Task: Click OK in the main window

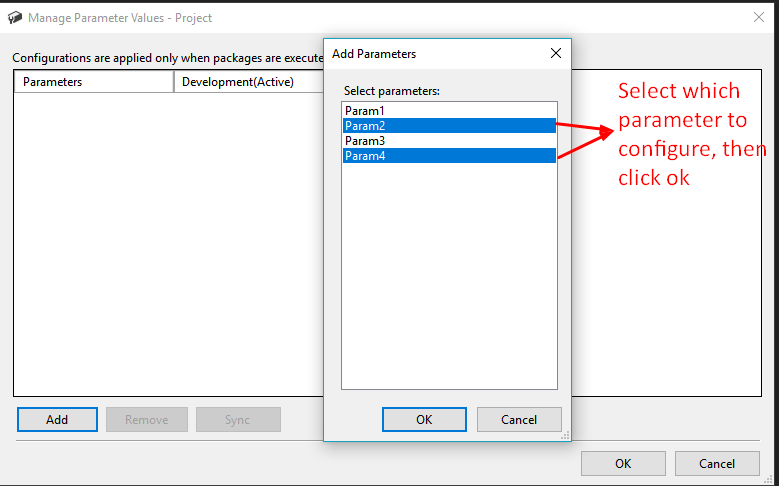Action: [x=623, y=464]
